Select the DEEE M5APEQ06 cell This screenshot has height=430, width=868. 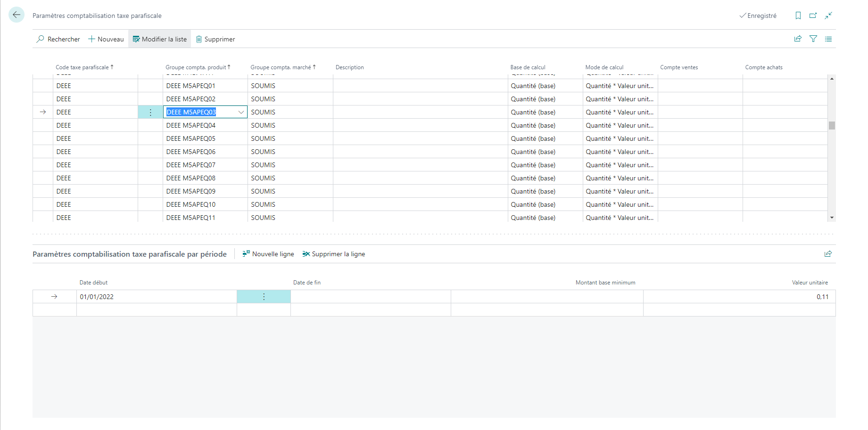coord(205,152)
